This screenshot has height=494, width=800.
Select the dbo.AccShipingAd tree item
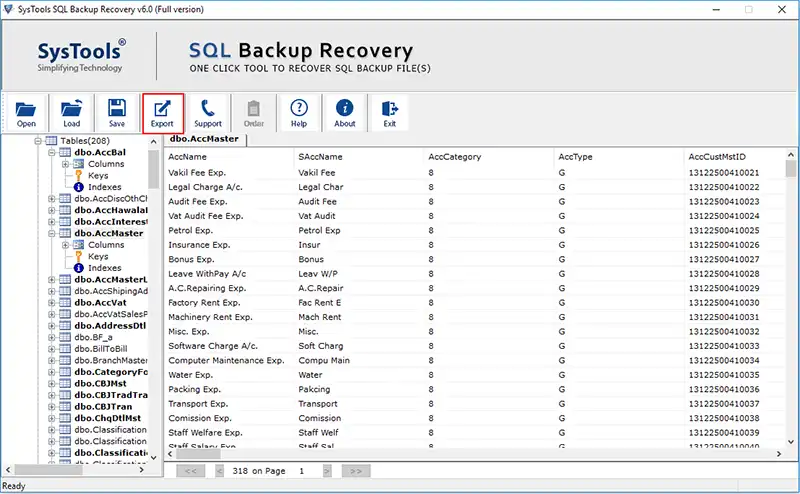click(111, 291)
